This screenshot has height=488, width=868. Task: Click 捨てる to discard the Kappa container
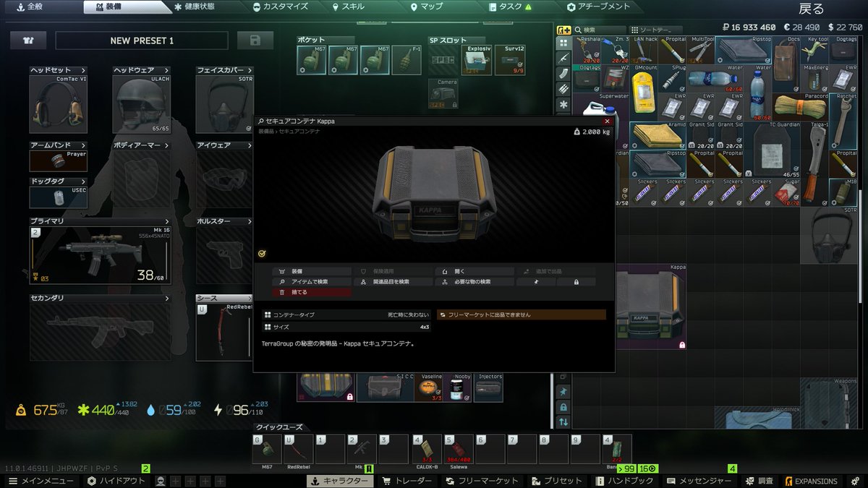[312, 292]
